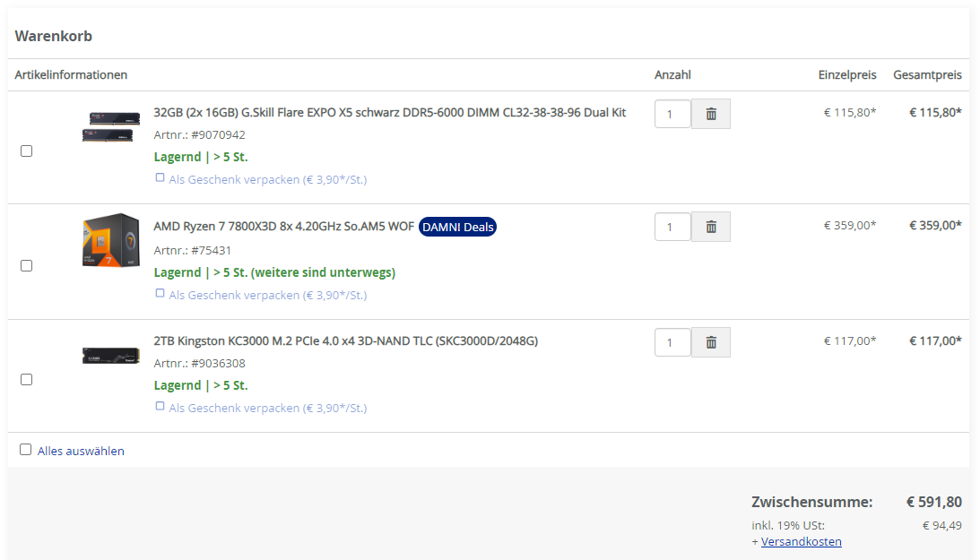Viewport: 980px width, 560px height.
Task: Open the 2TB Kingston KC3000 product title
Action: (345, 340)
